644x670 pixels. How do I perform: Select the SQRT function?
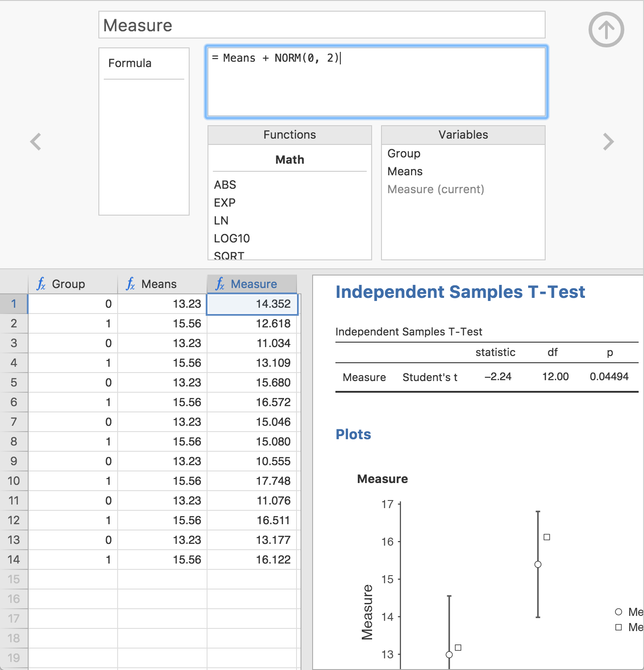(229, 255)
